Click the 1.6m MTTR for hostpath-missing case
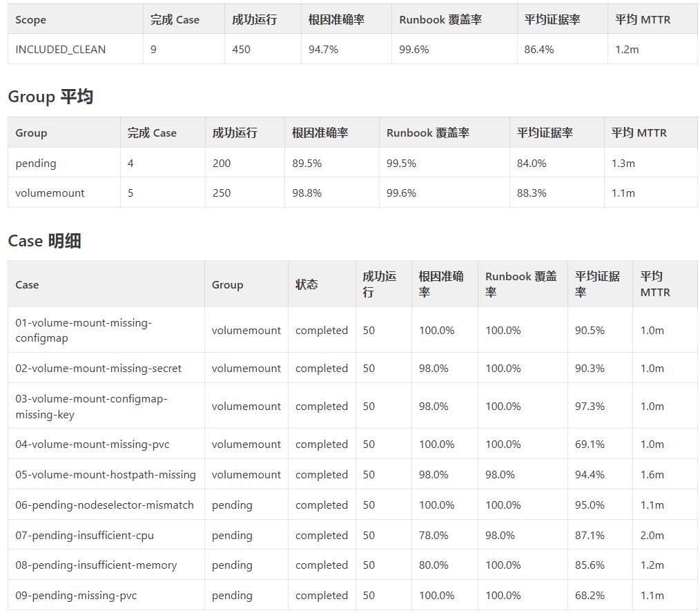This screenshot has width=700, height=615. pos(652,474)
